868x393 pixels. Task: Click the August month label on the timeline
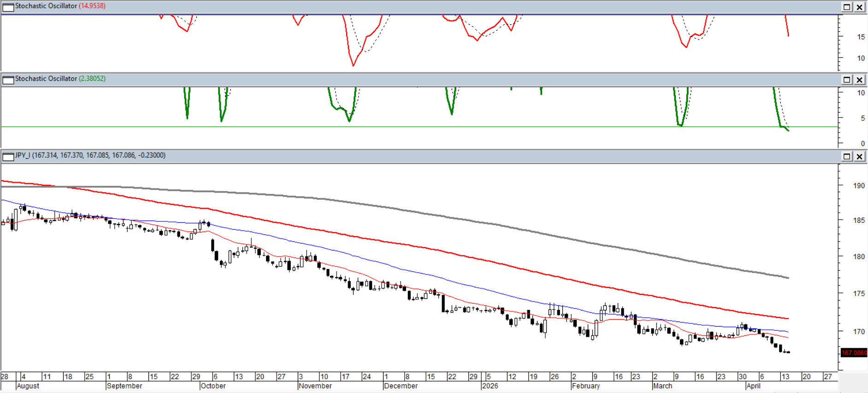pos(28,386)
